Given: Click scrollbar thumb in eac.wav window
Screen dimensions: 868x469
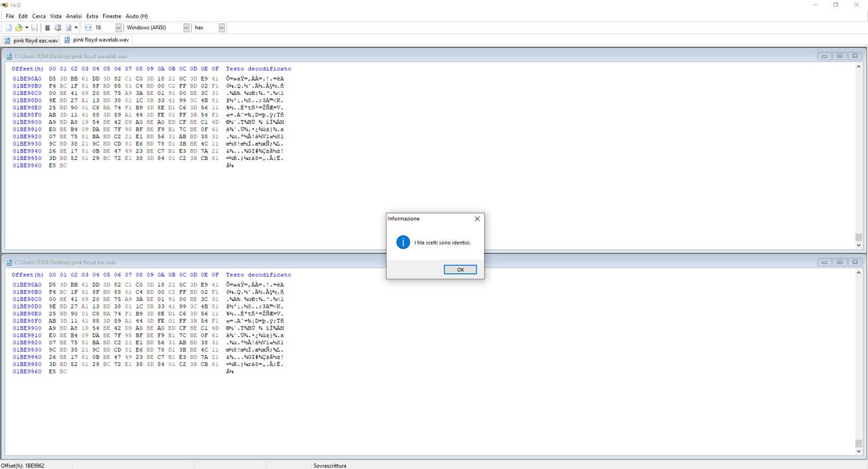Looking at the screenshot, I should coord(859,443).
